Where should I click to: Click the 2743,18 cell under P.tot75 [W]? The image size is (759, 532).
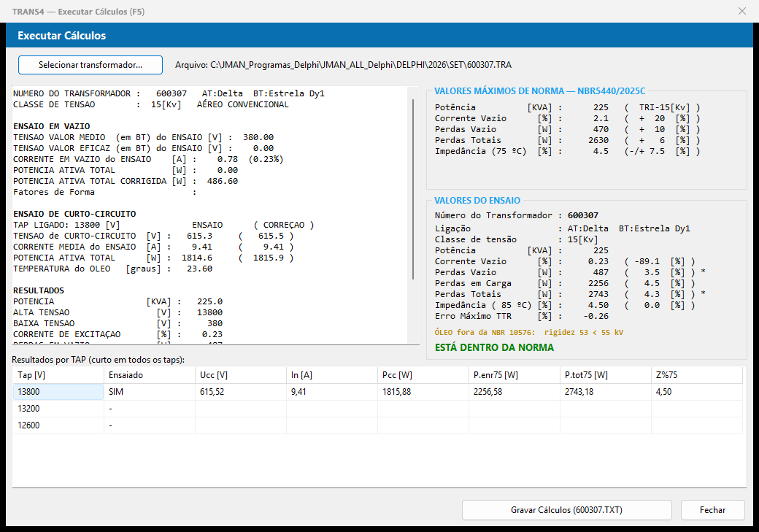point(606,392)
